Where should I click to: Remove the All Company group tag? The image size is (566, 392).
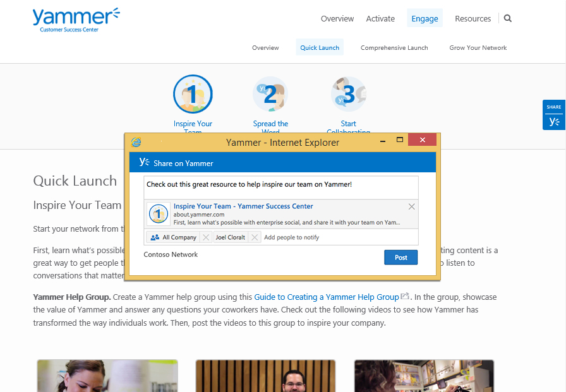205,237
